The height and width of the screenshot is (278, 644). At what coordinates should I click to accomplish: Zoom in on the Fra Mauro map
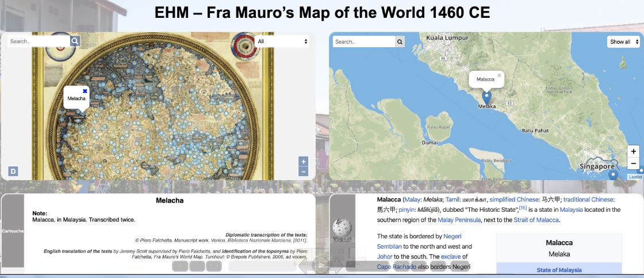pos(304,161)
